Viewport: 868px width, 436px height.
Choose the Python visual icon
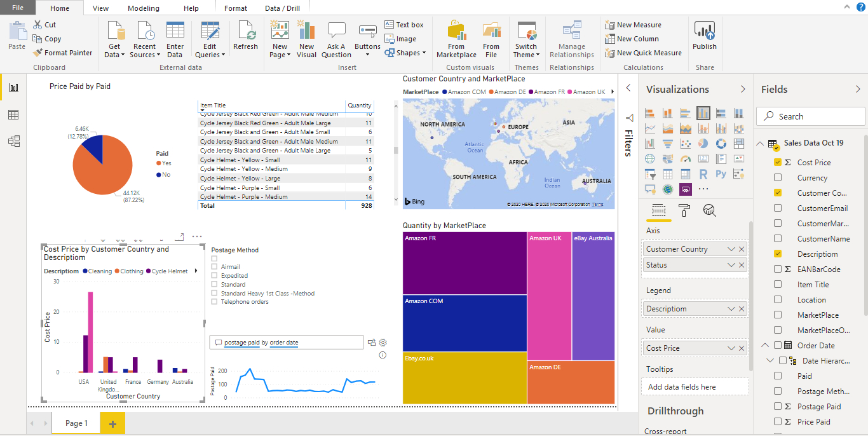[721, 174]
